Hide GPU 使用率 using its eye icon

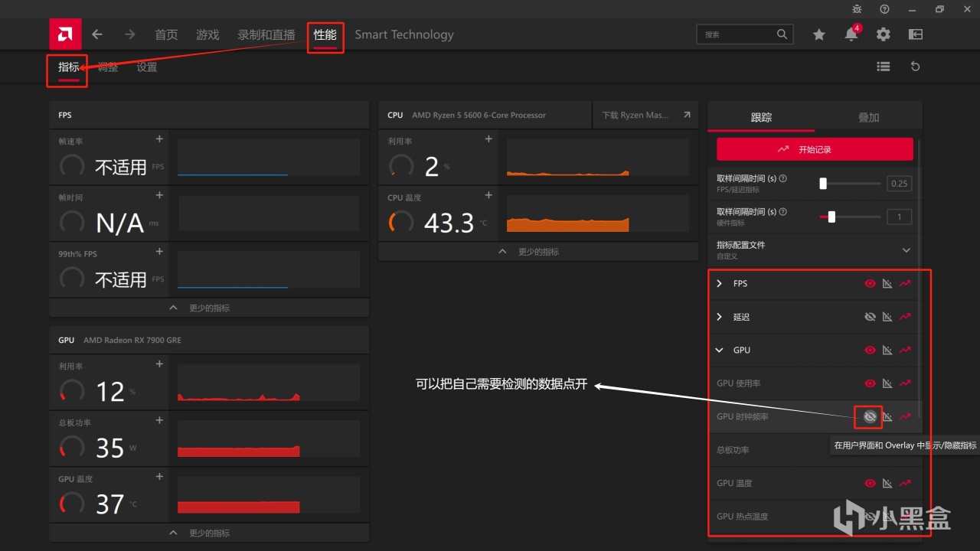point(870,383)
